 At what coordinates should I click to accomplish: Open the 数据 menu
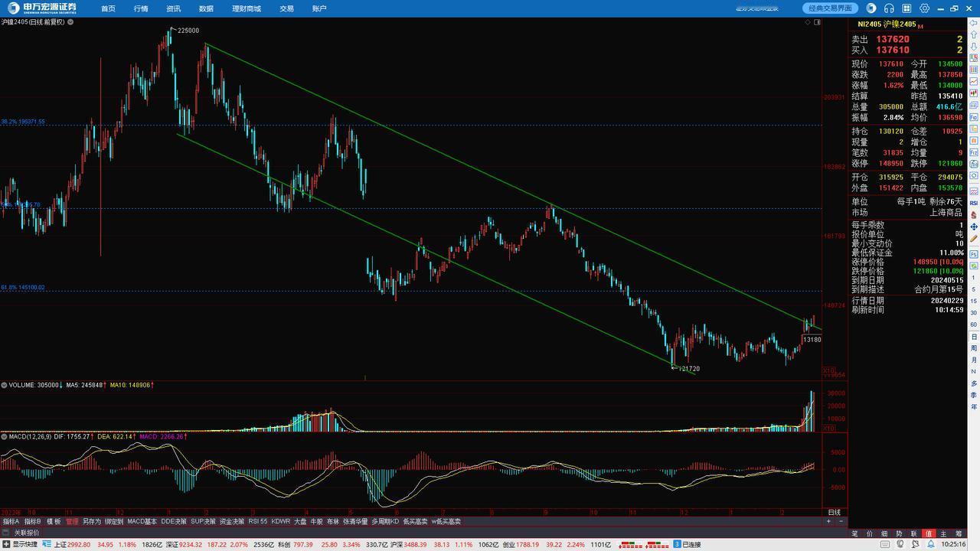206,8
